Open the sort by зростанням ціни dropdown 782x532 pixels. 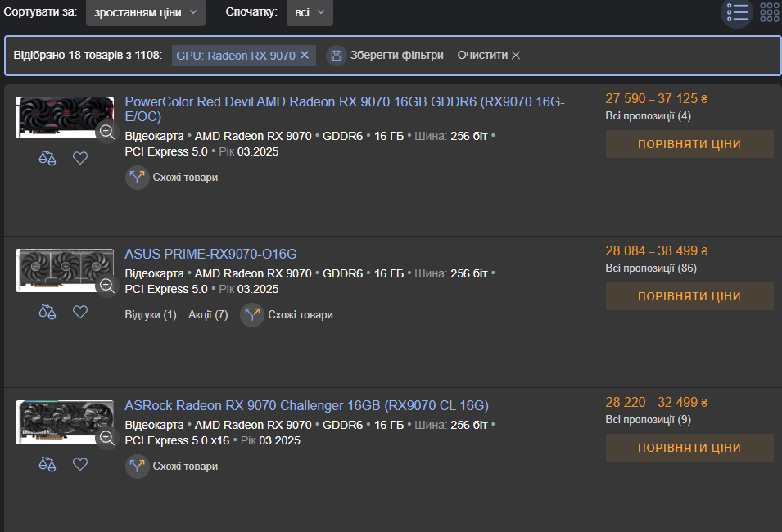pyautogui.click(x=146, y=12)
